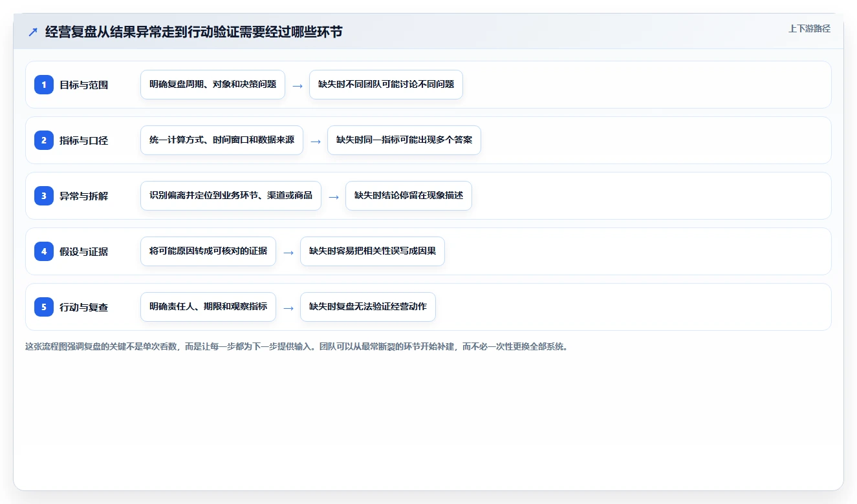The height and width of the screenshot is (504, 857).
Task: Select the 目标与范围 step label
Action: pos(83,85)
